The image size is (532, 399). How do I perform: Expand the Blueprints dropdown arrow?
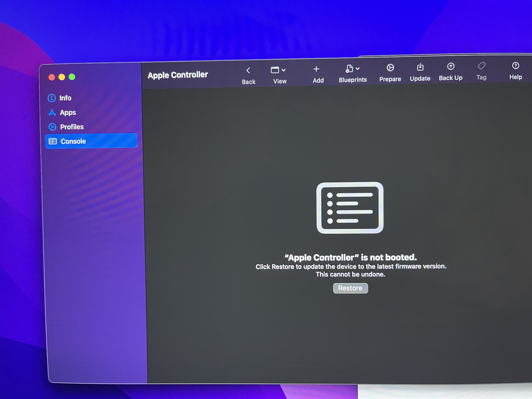pyautogui.click(x=358, y=69)
